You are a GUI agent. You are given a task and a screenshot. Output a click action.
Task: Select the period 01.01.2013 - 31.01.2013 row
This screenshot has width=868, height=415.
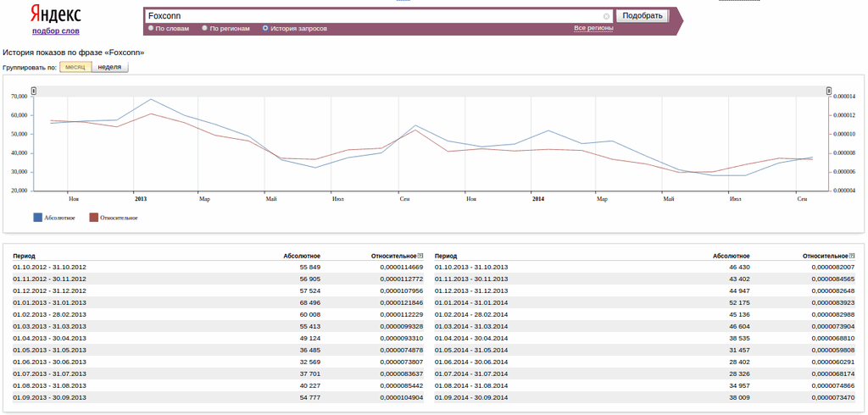[x=218, y=302]
